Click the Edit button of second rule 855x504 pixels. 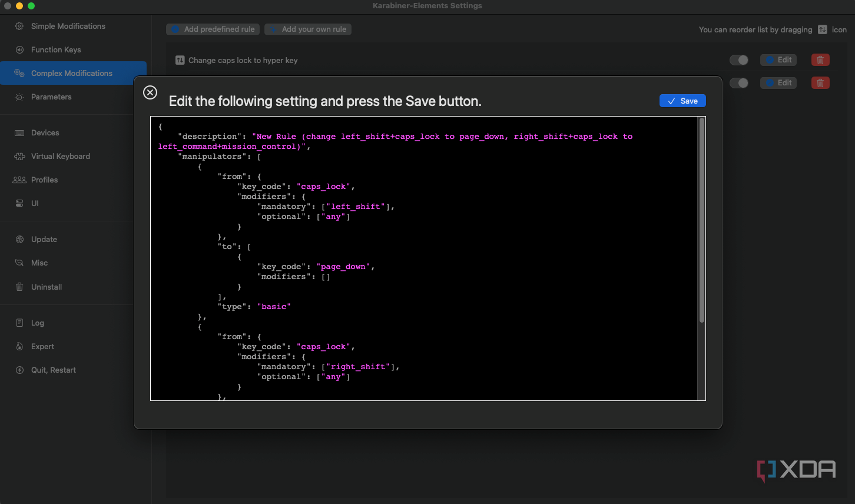[778, 82]
